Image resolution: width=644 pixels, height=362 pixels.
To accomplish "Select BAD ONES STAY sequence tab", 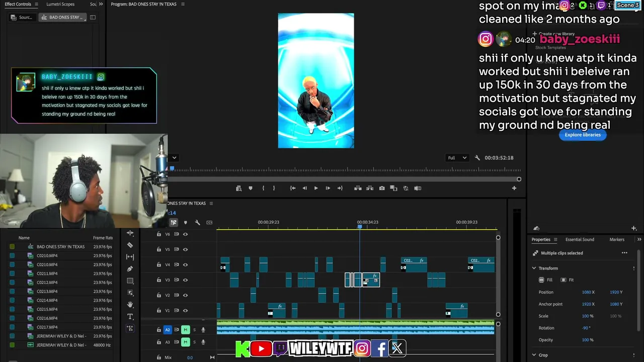I will click(x=63, y=17).
